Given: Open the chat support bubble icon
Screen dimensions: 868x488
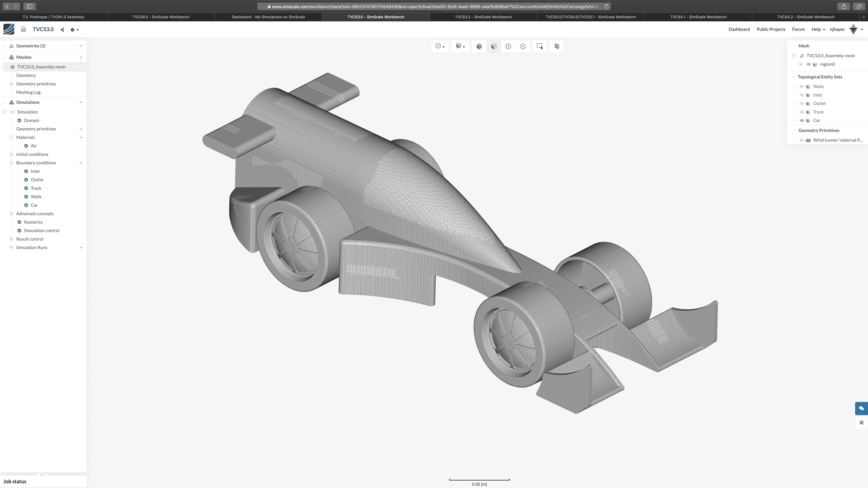Looking at the screenshot, I should pyautogui.click(x=861, y=408).
